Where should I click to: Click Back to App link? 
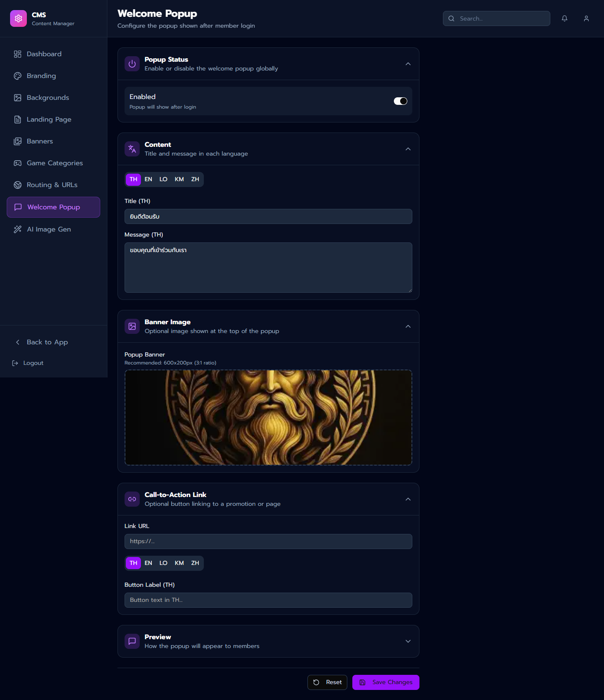(x=54, y=342)
